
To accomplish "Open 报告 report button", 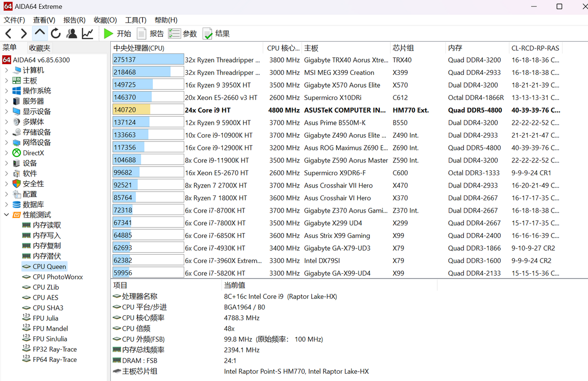I will tap(150, 34).
